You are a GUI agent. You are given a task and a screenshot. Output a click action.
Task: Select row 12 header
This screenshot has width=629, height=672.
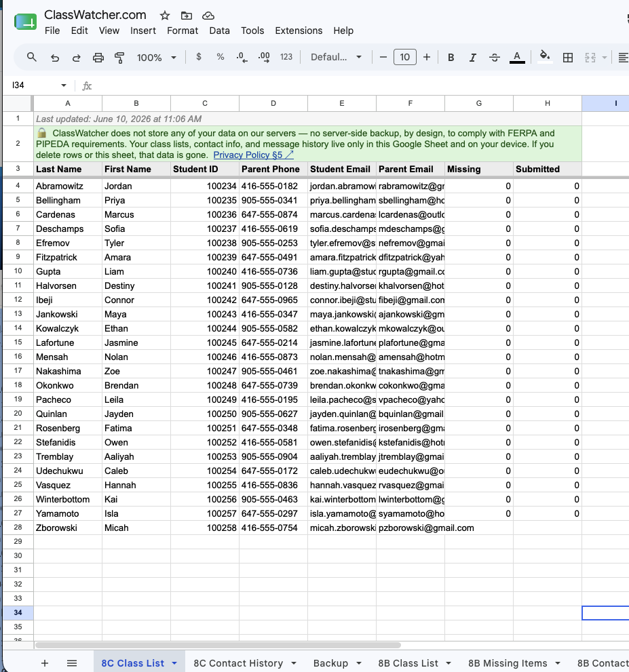(x=18, y=300)
